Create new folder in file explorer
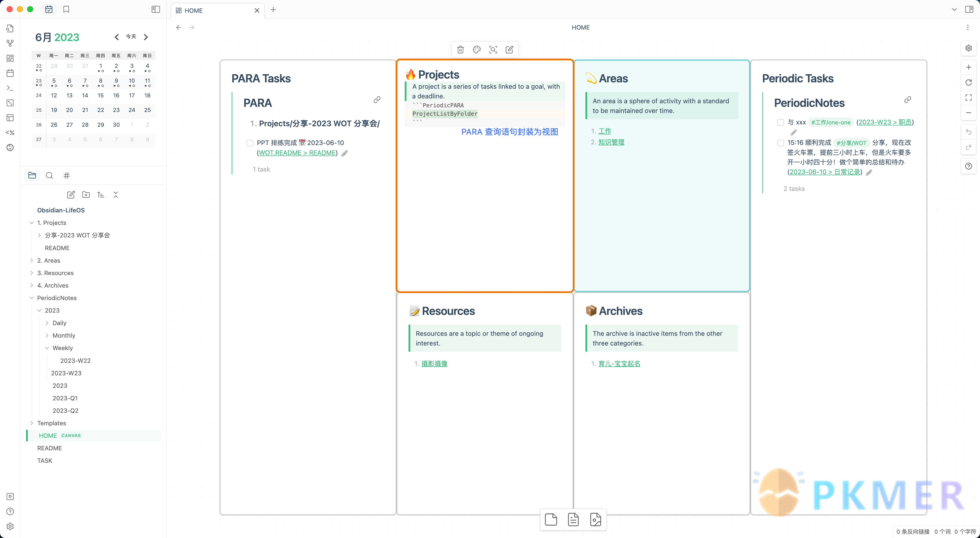The height and width of the screenshot is (538, 980). click(86, 195)
